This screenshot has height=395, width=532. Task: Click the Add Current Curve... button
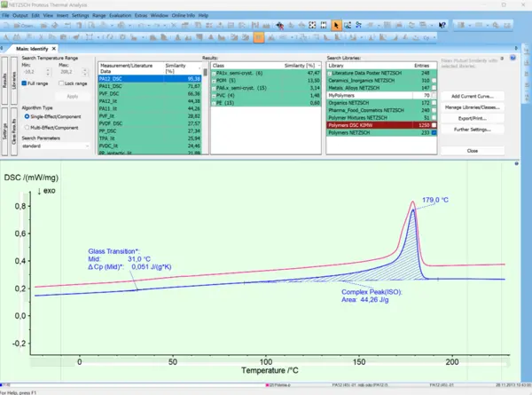click(x=473, y=96)
